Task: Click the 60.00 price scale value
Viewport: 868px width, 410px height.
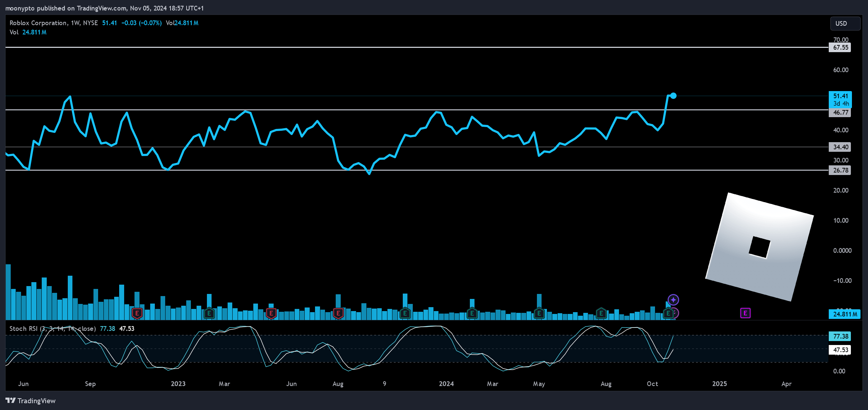Action: 841,70
